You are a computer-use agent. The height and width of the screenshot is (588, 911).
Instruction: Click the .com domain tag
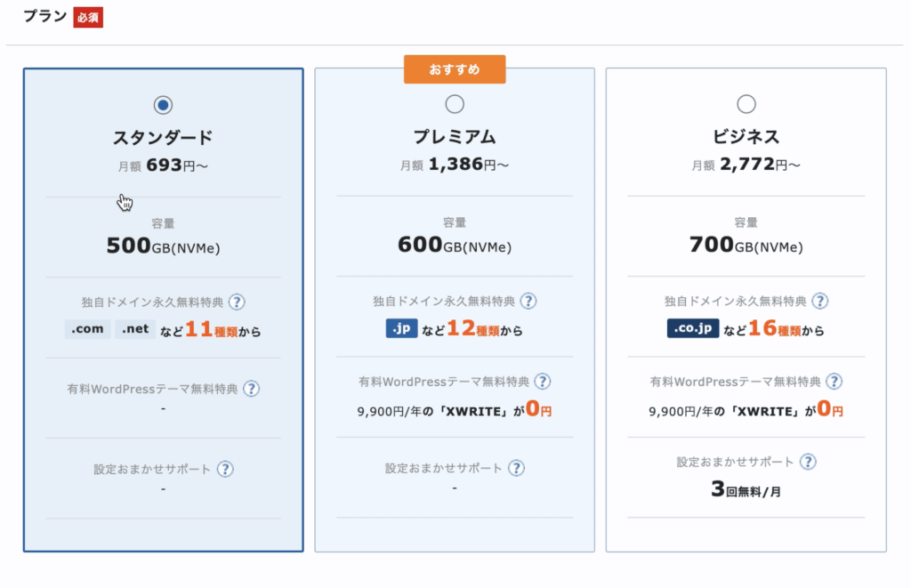[x=87, y=329]
